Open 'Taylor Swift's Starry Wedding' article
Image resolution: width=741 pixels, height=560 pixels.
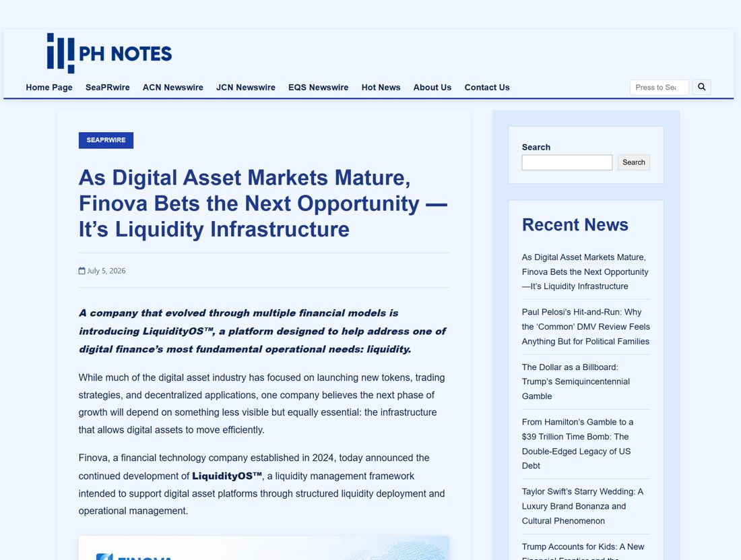click(582, 506)
